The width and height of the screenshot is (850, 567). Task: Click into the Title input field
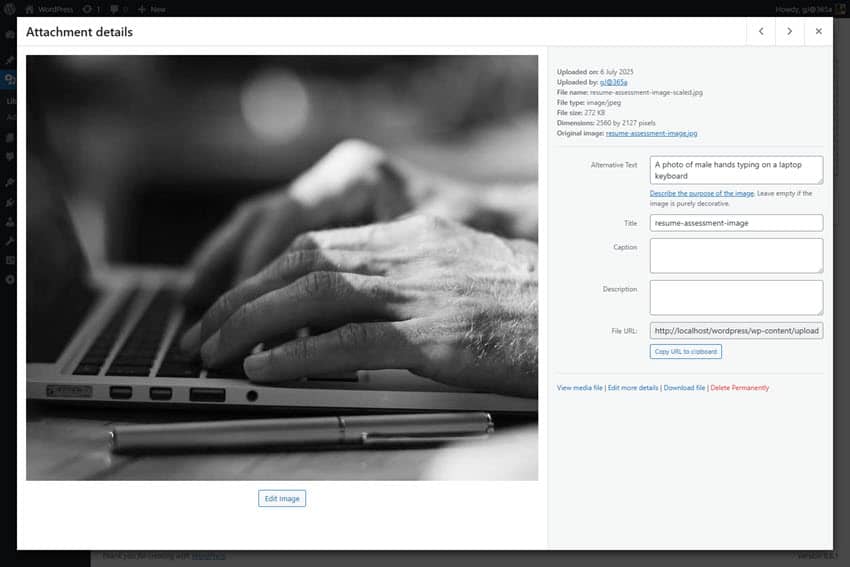[x=736, y=223]
